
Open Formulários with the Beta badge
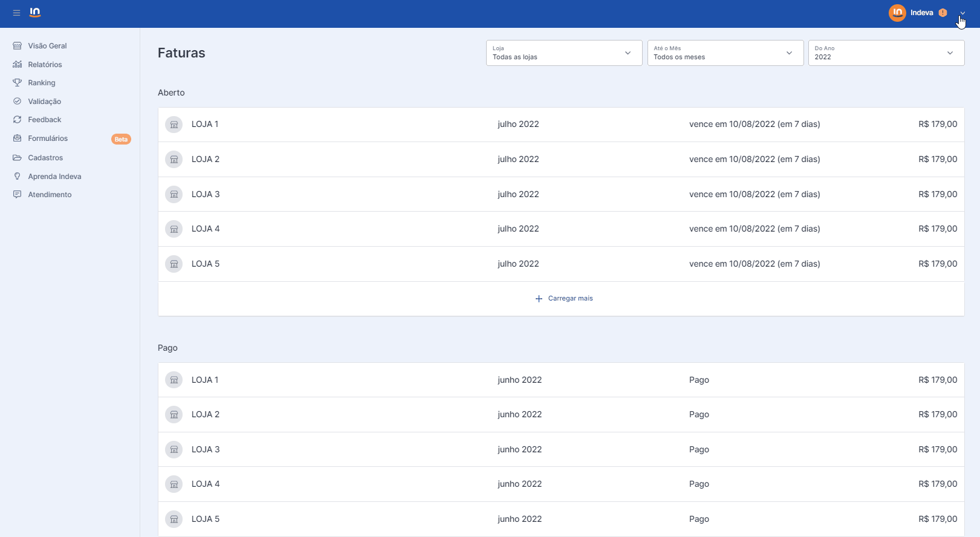click(x=48, y=138)
